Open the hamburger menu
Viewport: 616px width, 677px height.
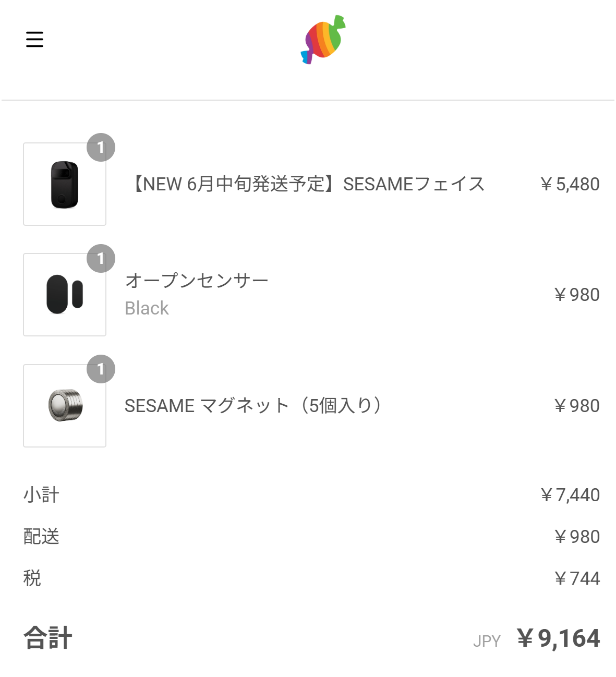34,39
